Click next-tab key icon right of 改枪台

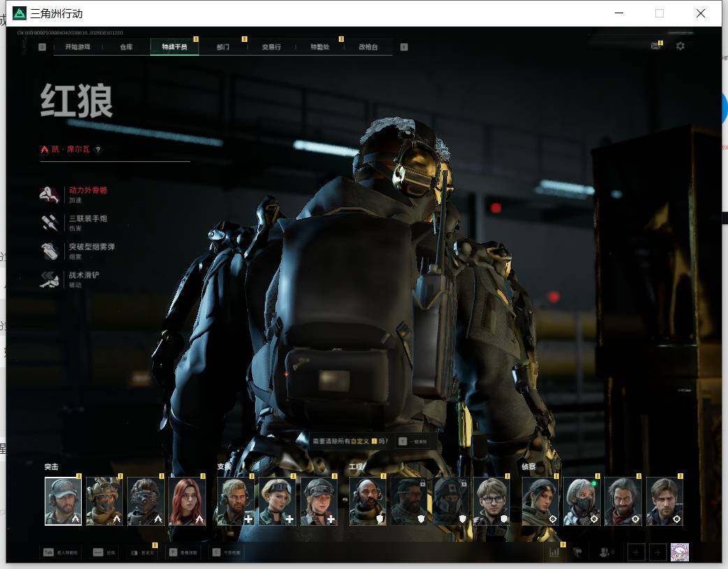(x=404, y=47)
